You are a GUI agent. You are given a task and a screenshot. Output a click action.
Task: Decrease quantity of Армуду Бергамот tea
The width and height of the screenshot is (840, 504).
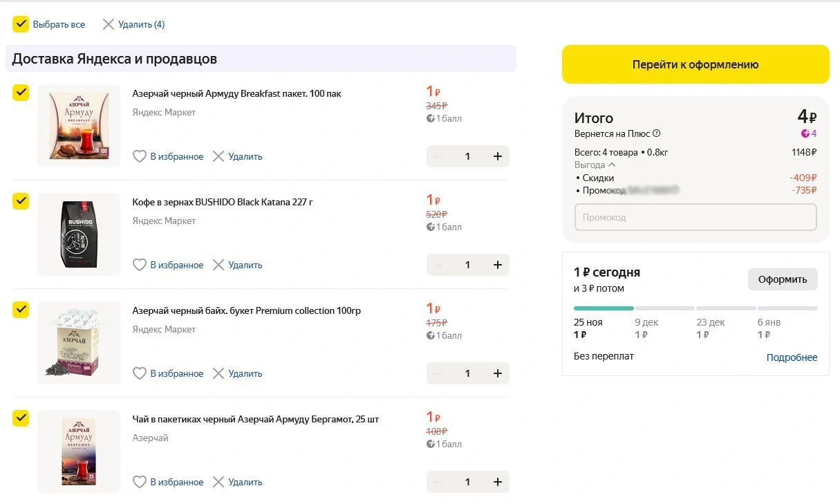(x=438, y=482)
